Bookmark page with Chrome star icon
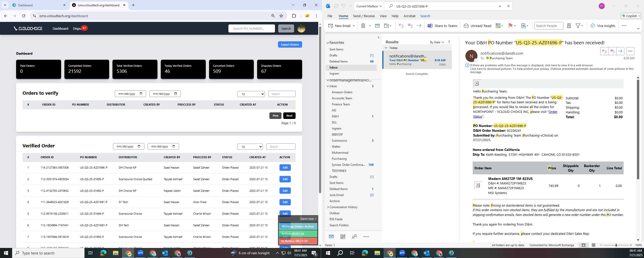The image size is (644, 258). click(x=281, y=16)
